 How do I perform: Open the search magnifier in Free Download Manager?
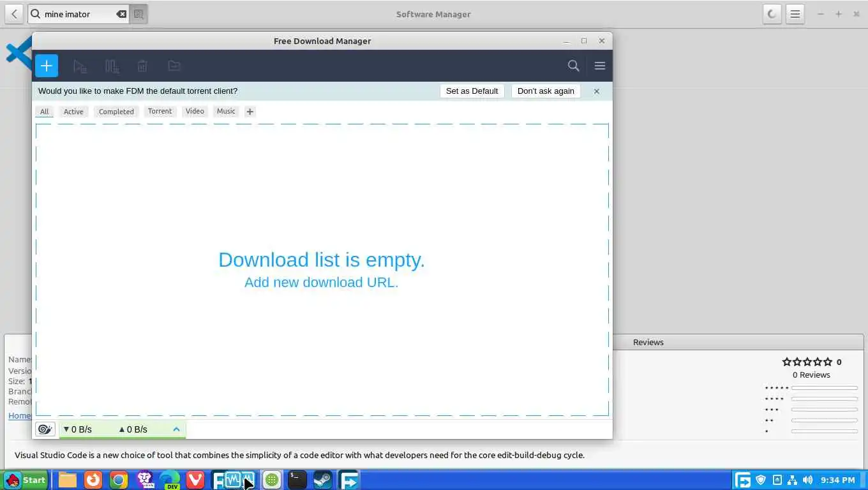[x=573, y=66]
